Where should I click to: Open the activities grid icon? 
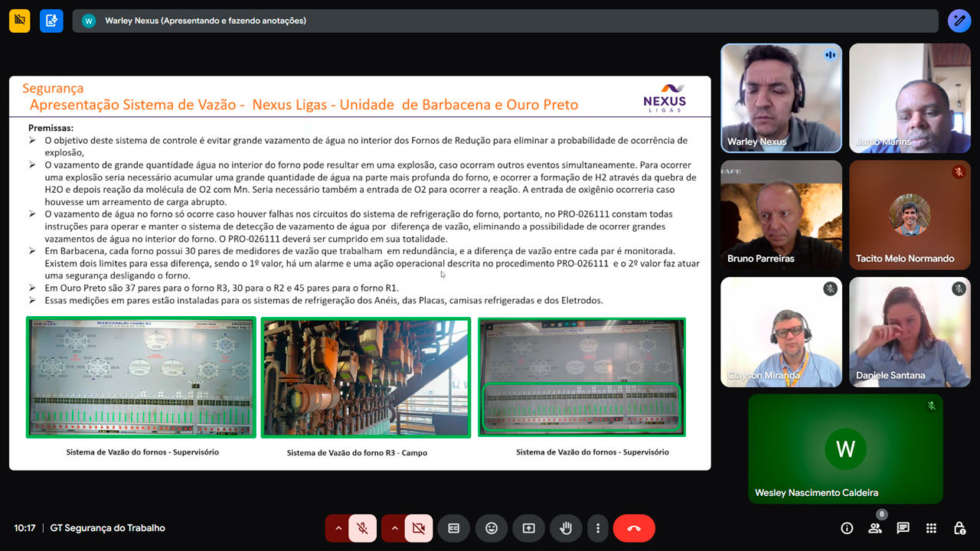(x=931, y=528)
